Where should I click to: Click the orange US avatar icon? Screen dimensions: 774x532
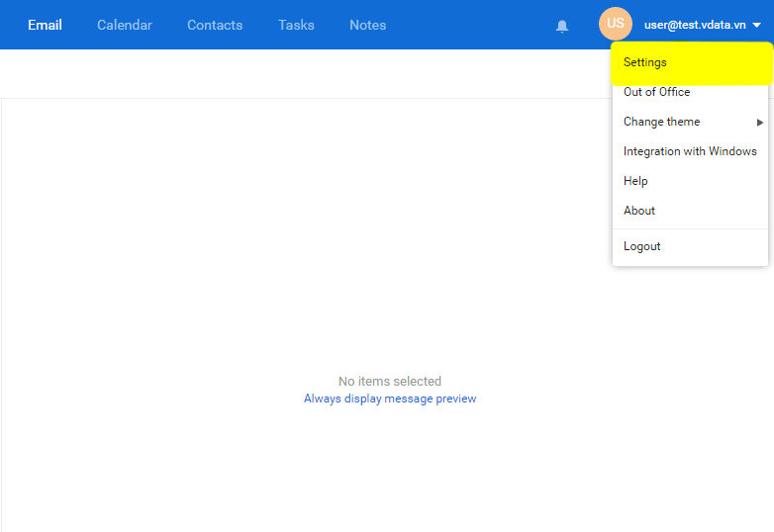(x=615, y=24)
